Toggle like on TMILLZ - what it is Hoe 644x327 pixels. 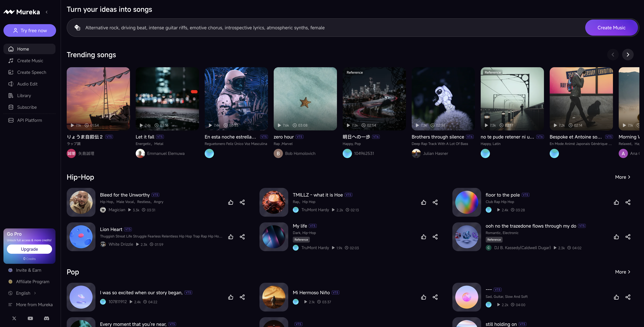(423, 202)
